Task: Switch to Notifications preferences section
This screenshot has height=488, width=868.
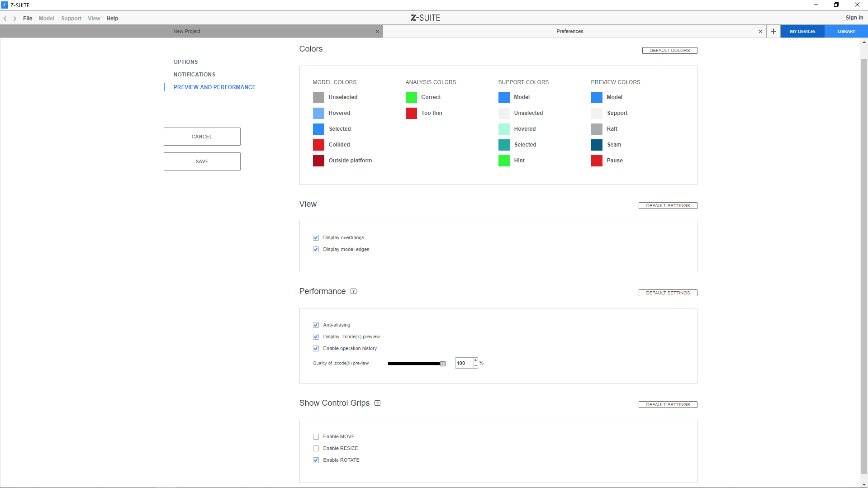Action: tap(194, 75)
